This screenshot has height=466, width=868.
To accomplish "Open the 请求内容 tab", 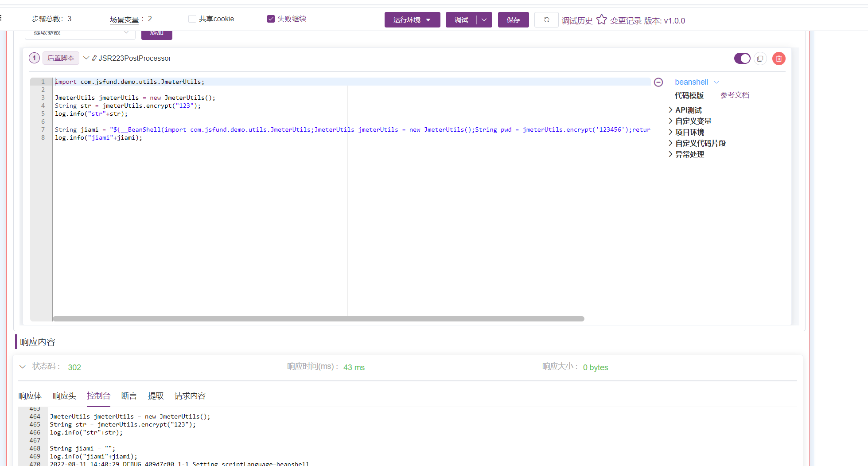I will tap(190, 396).
